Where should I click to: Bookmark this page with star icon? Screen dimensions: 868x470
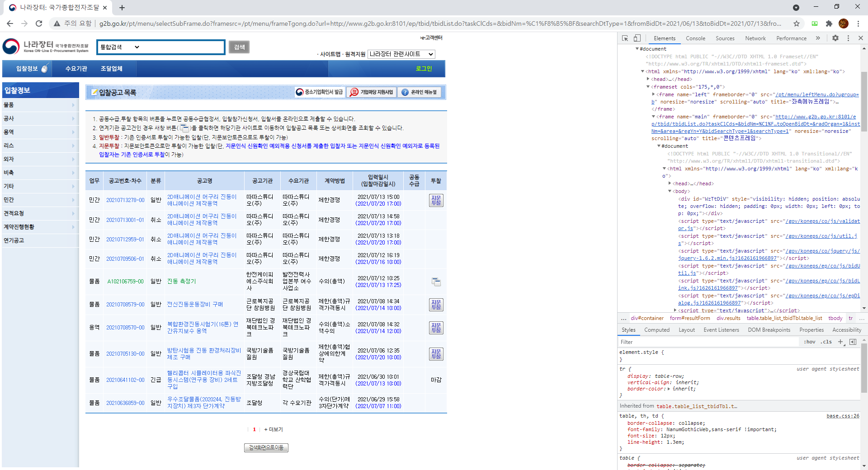[x=797, y=23]
